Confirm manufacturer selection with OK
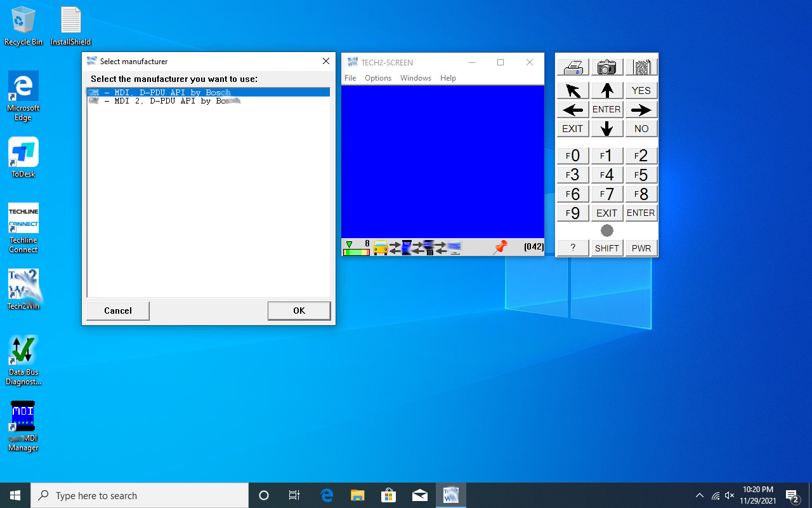The width and height of the screenshot is (812, 508). [299, 311]
